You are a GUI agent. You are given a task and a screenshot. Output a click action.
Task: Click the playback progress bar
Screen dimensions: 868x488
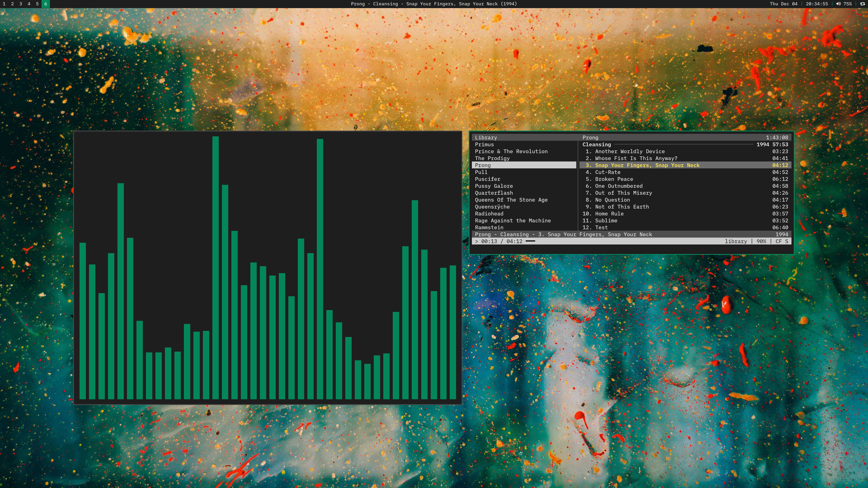(x=530, y=241)
